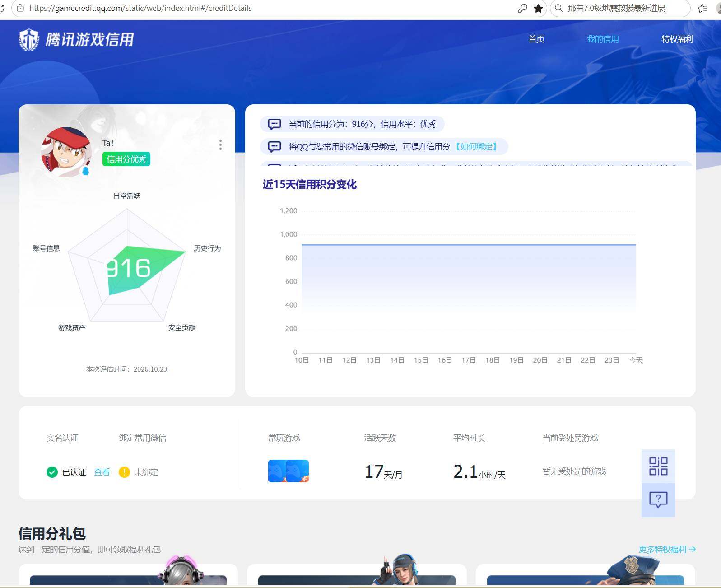Click the green verified checkmark icon
This screenshot has height=588, width=721.
tap(52, 472)
